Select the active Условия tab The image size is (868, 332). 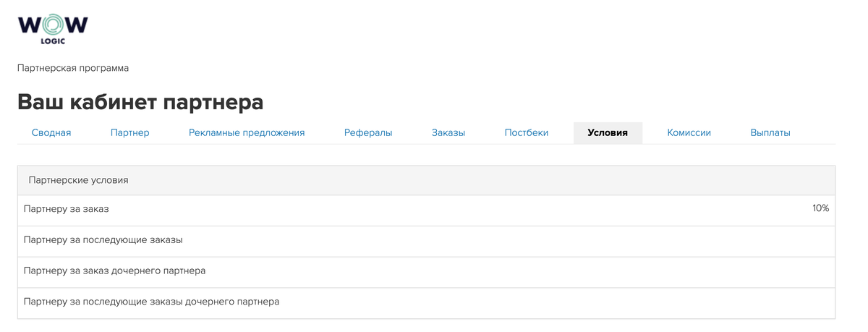(x=608, y=133)
